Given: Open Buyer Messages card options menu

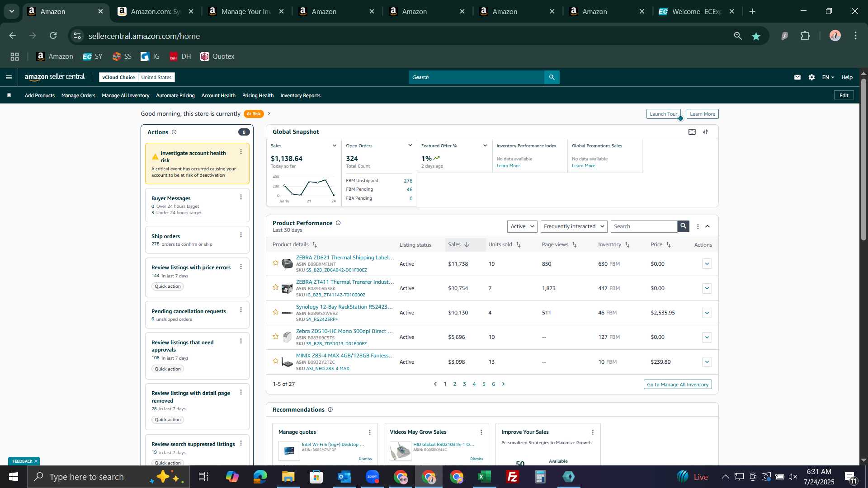Looking at the screenshot, I should [x=241, y=197].
